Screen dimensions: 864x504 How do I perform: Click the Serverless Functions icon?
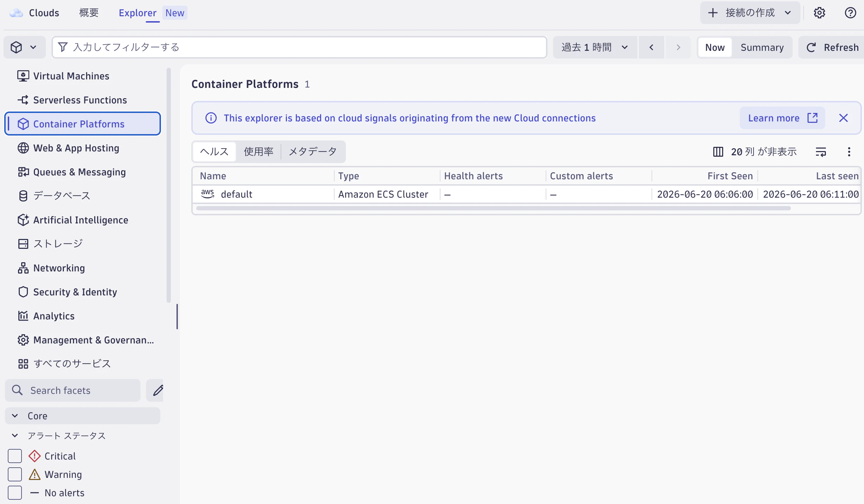pos(23,100)
